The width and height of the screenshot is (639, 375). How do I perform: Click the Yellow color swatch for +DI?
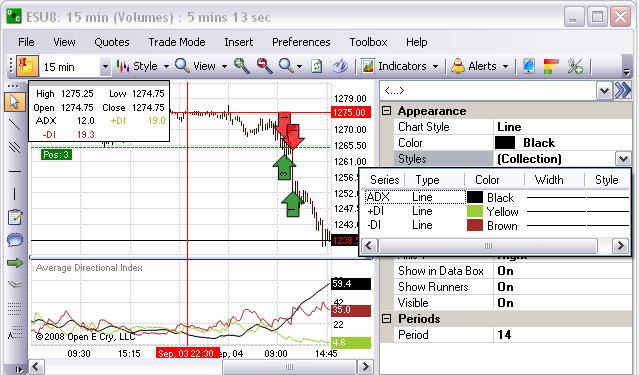pos(475,212)
